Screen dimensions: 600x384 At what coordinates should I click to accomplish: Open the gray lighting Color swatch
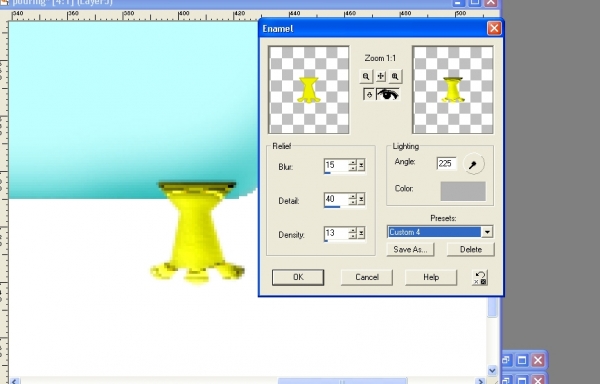pos(463,191)
